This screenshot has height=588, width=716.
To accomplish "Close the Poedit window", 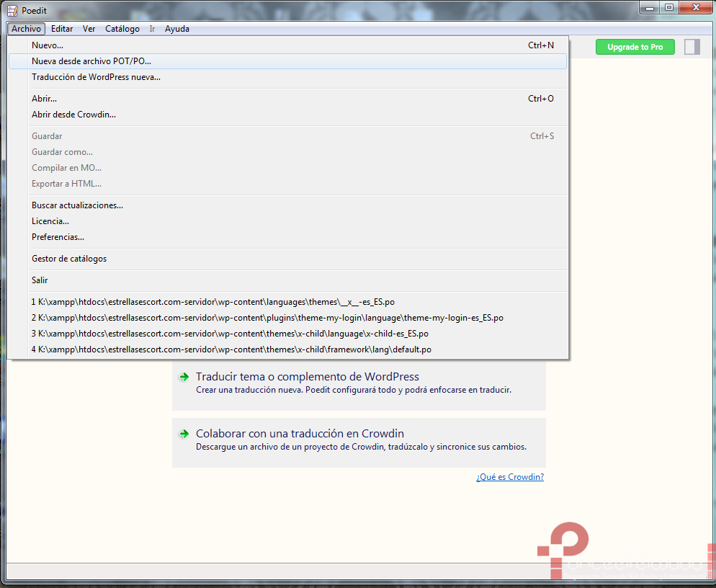I will [696, 8].
